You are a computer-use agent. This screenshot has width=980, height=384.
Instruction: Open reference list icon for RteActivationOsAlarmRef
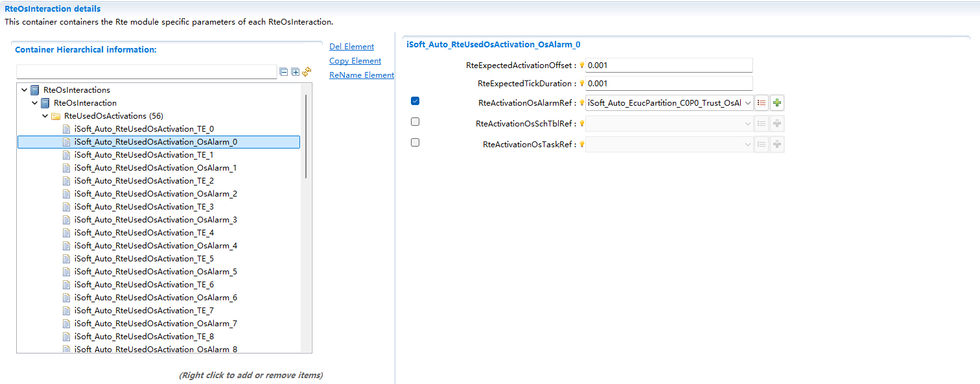[x=762, y=102]
